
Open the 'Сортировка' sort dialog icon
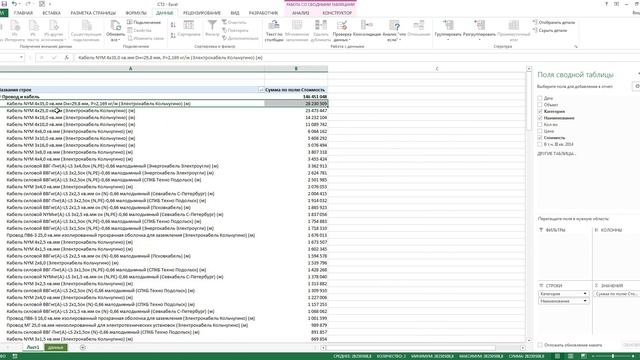[x=189, y=25]
